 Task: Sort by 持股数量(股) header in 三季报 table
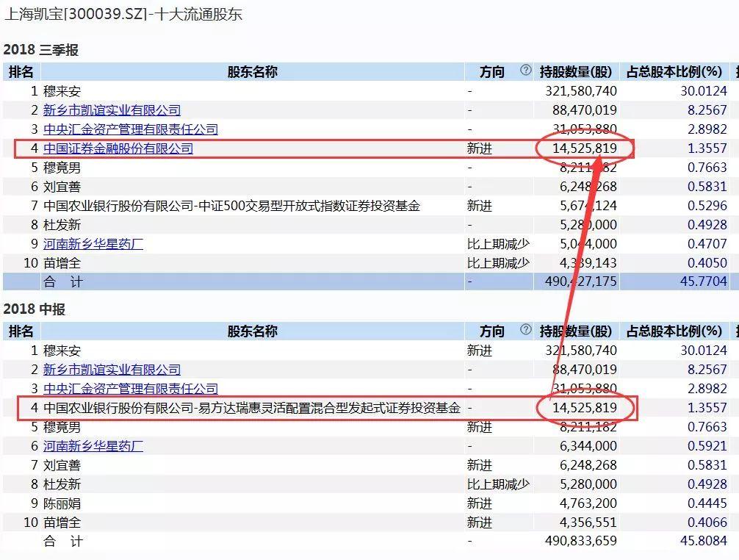[x=575, y=72]
